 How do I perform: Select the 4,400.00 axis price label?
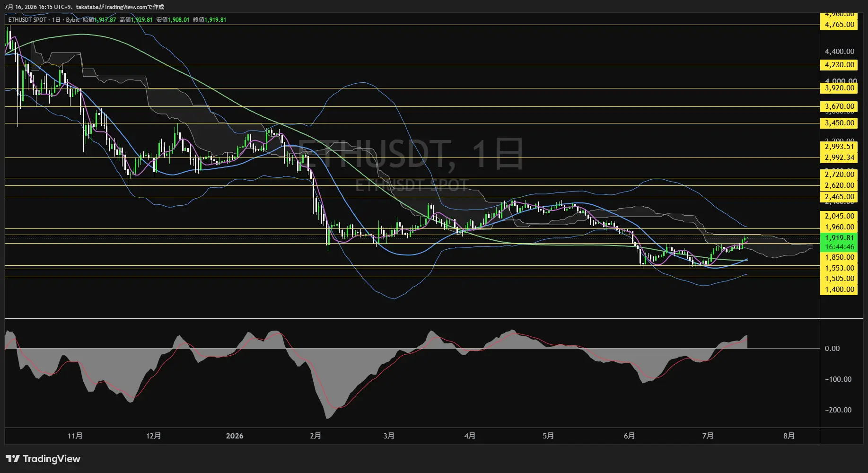click(x=839, y=52)
